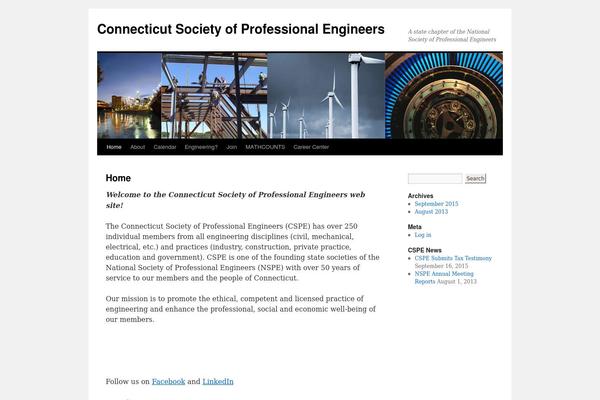Click the bold Home page heading
600x400 pixels.
(118, 178)
